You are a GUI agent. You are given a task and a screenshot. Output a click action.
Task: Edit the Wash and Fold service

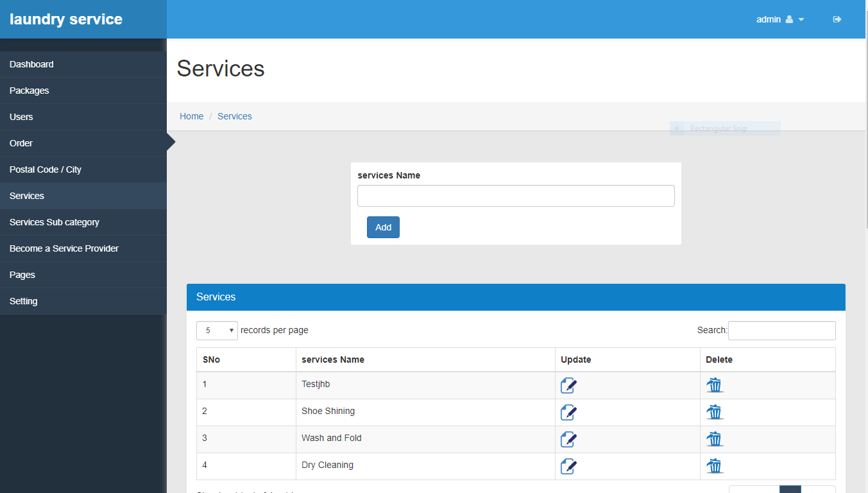[x=568, y=439]
